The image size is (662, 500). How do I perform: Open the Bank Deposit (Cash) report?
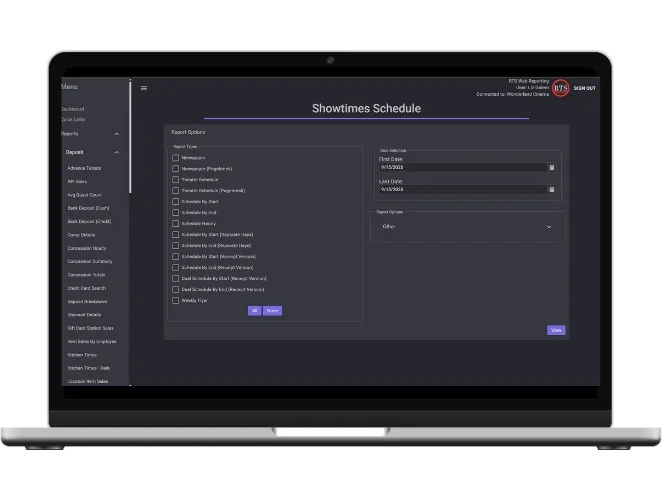88,208
